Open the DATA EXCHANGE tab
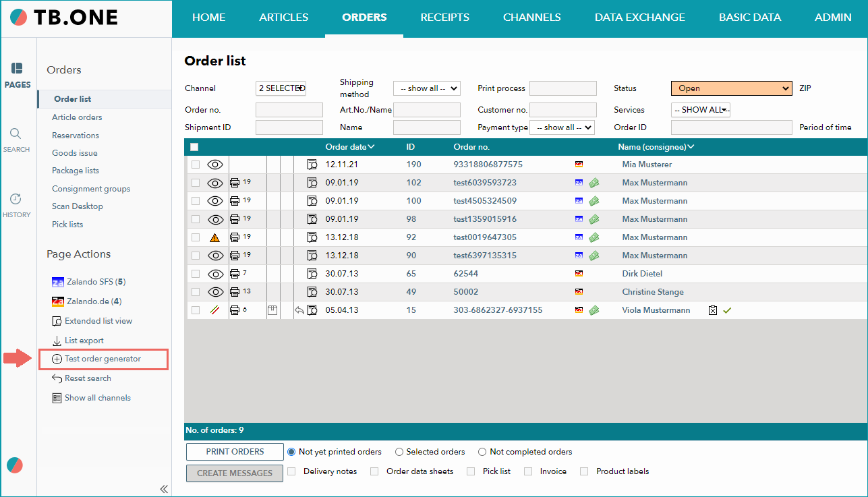Screen dimensions: 868x497 click(x=640, y=18)
